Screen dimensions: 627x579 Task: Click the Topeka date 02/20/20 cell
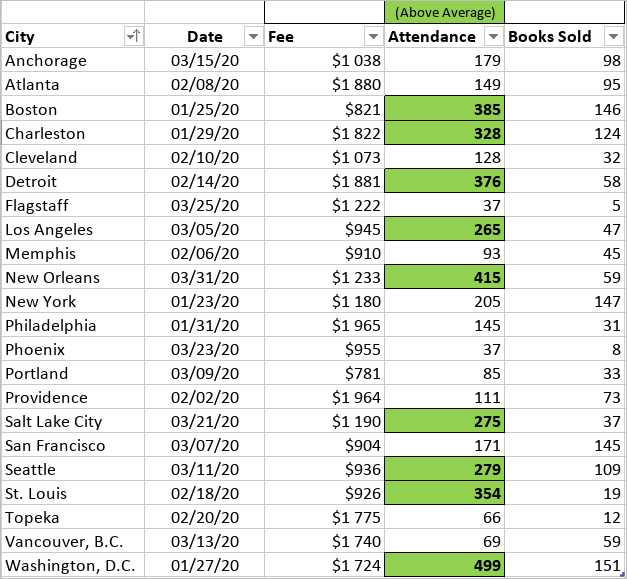pos(204,517)
